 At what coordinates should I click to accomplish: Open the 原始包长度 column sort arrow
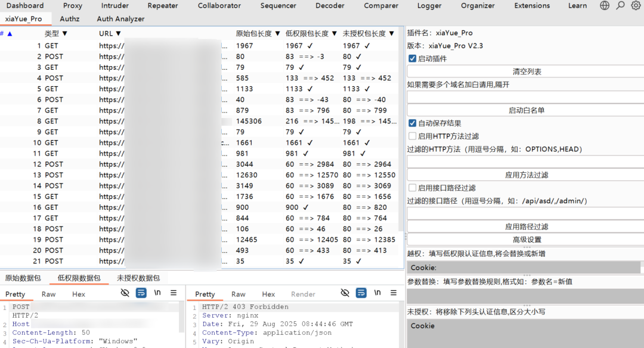tap(278, 33)
